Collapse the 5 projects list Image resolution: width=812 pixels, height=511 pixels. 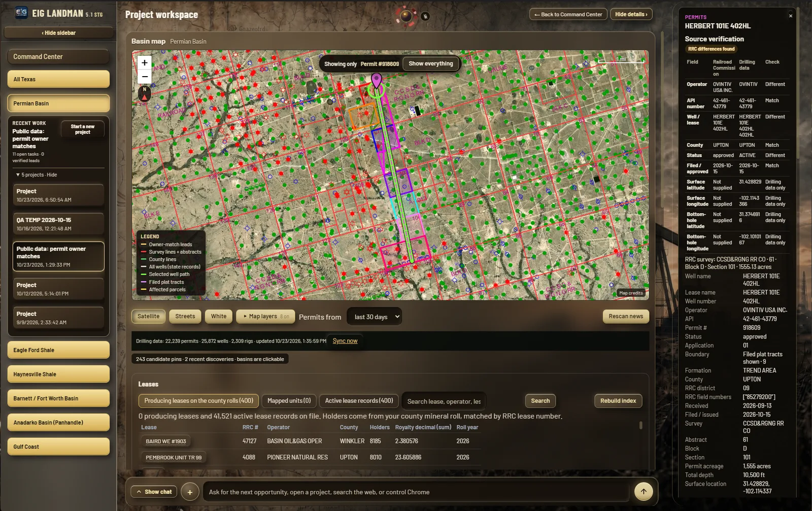click(x=37, y=175)
